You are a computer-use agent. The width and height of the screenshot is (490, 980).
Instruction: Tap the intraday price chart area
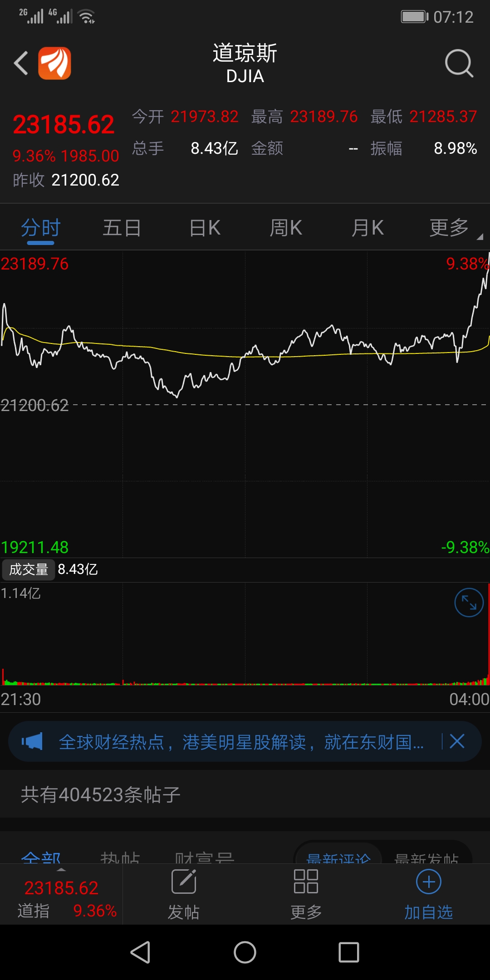[x=245, y=404]
